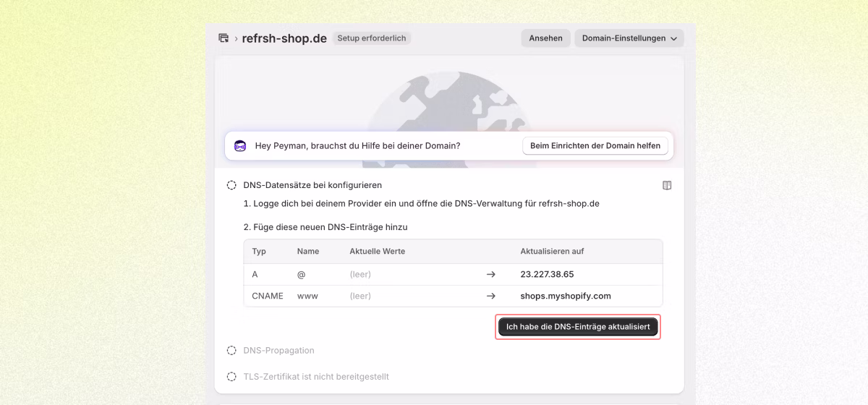The image size is (868, 405).
Task: Click the Hey Peyman help prompt text
Action: [x=357, y=145]
